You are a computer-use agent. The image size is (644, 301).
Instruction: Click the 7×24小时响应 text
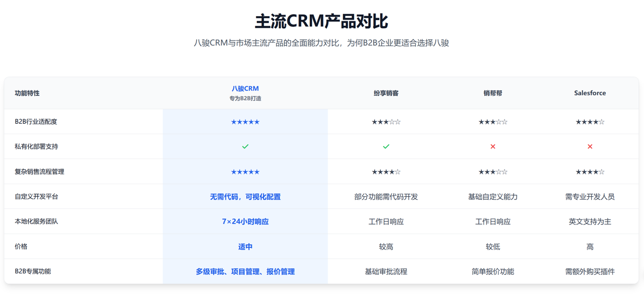point(245,221)
